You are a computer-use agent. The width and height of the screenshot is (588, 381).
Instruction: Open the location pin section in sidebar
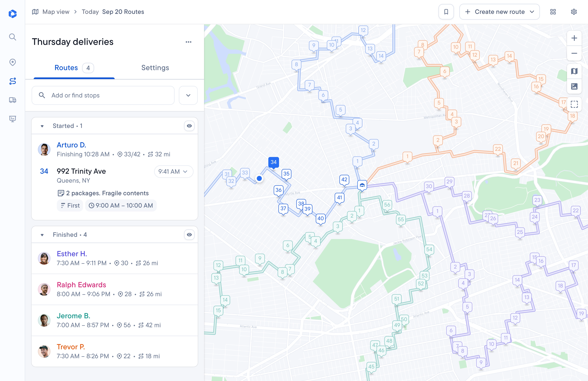tap(13, 62)
